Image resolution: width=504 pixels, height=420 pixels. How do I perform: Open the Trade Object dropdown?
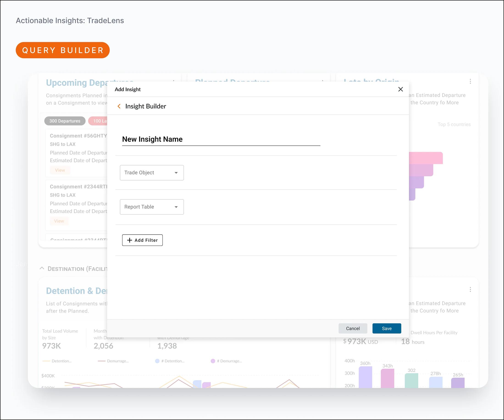pos(152,173)
